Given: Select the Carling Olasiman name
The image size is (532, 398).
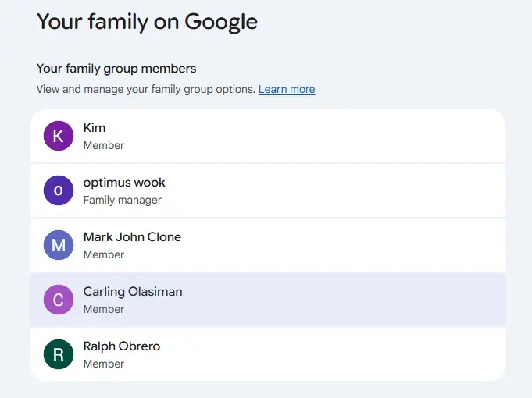Looking at the screenshot, I should click(133, 292).
